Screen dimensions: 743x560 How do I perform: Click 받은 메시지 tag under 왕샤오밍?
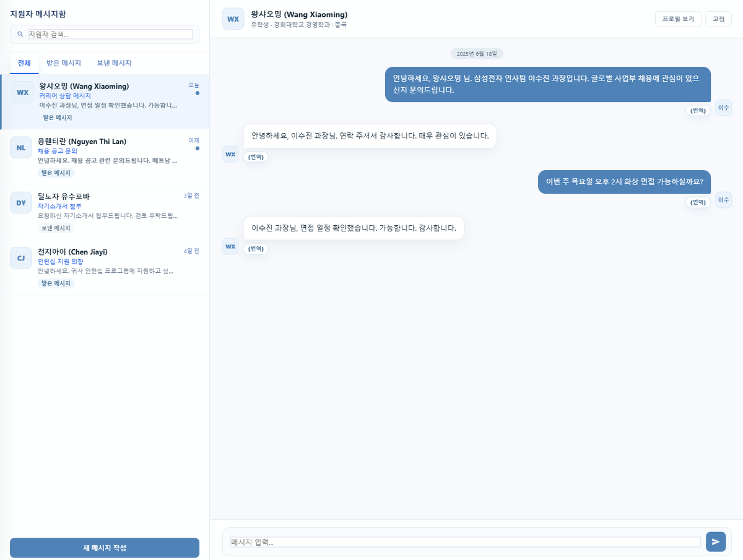coord(58,118)
